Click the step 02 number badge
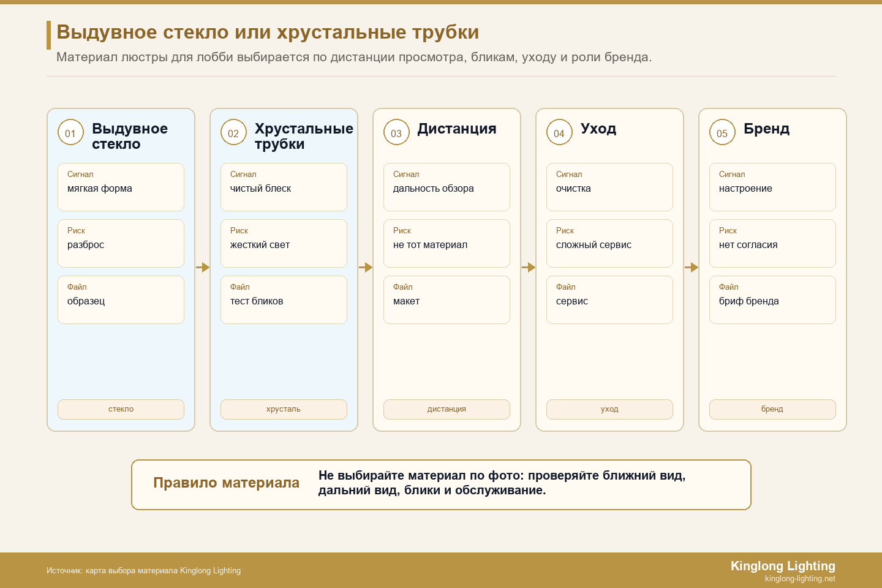Screen dimensions: 882x588 233,132
